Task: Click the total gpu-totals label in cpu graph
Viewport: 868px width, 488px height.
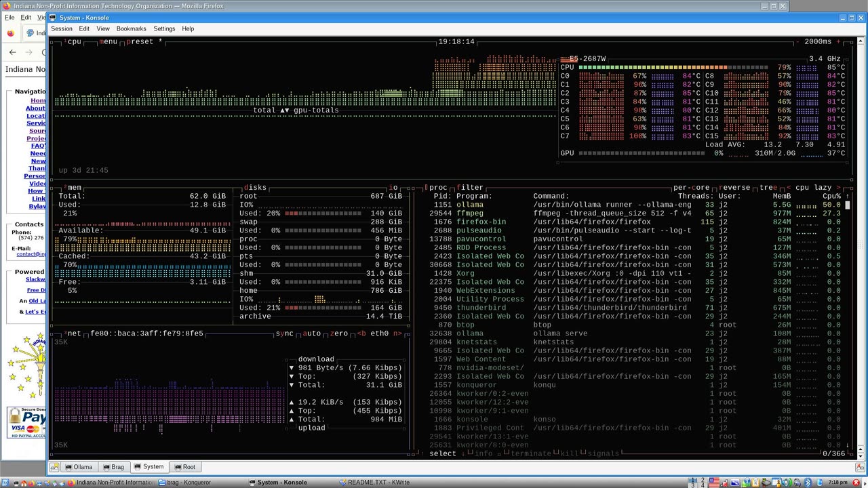Action: coord(296,110)
